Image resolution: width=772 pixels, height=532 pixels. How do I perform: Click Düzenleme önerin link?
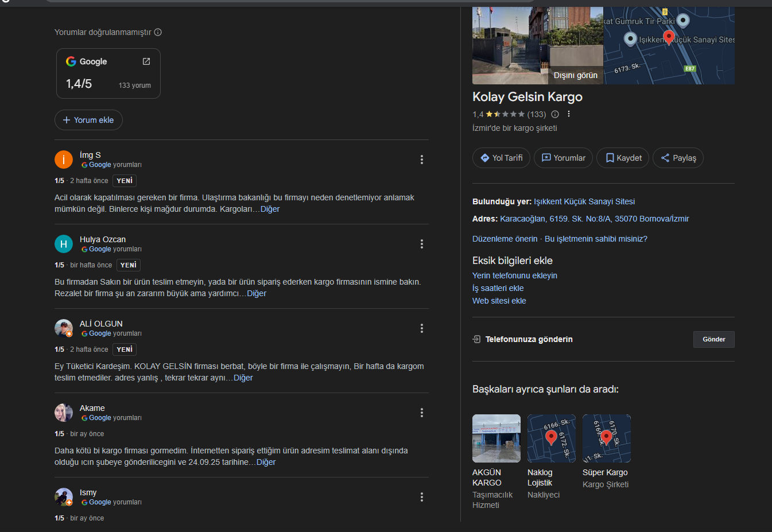[x=505, y=239]
